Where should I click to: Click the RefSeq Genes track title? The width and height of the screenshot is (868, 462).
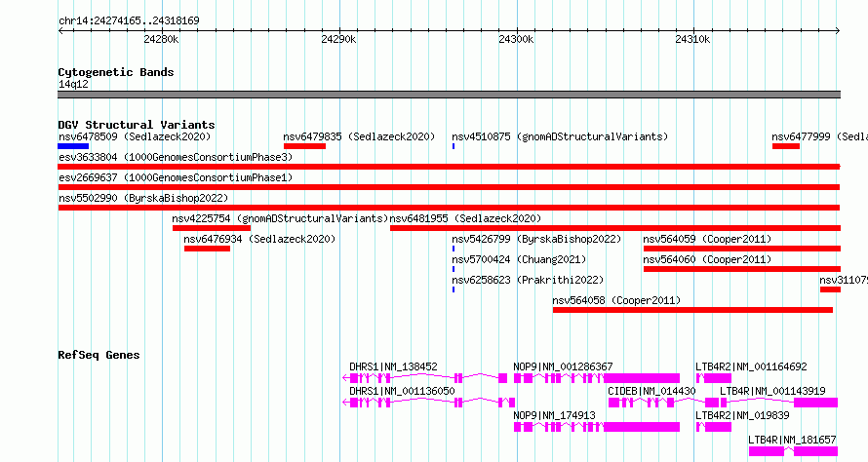click(x=99, y=355)
